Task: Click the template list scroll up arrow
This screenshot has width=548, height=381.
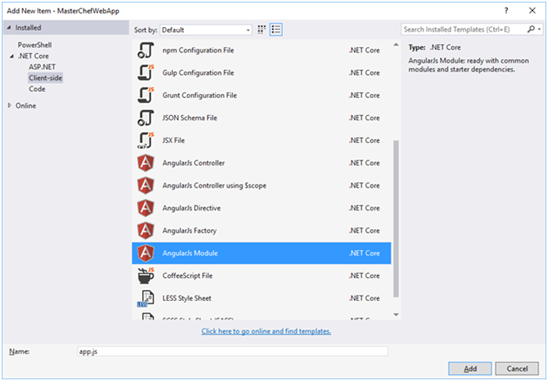Action: [x=396, y=45]
